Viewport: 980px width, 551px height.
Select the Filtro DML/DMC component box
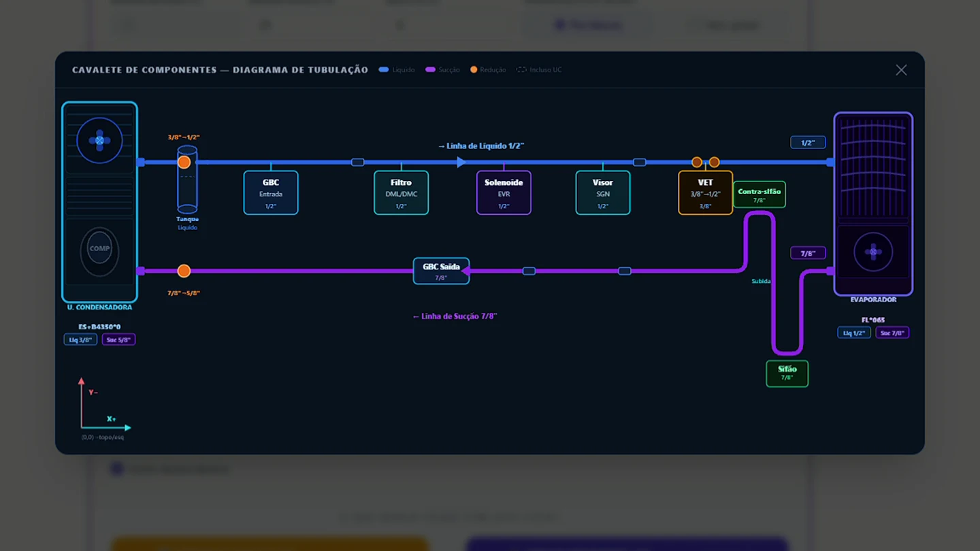click(x=402, y=193)
